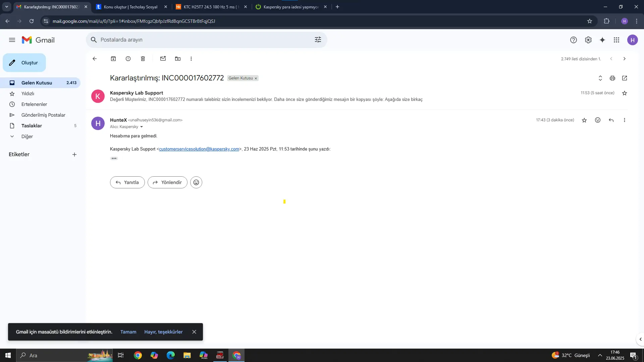Show the Gmail side panel arrow
Viewport: 644px width, 362px height.
640,339
